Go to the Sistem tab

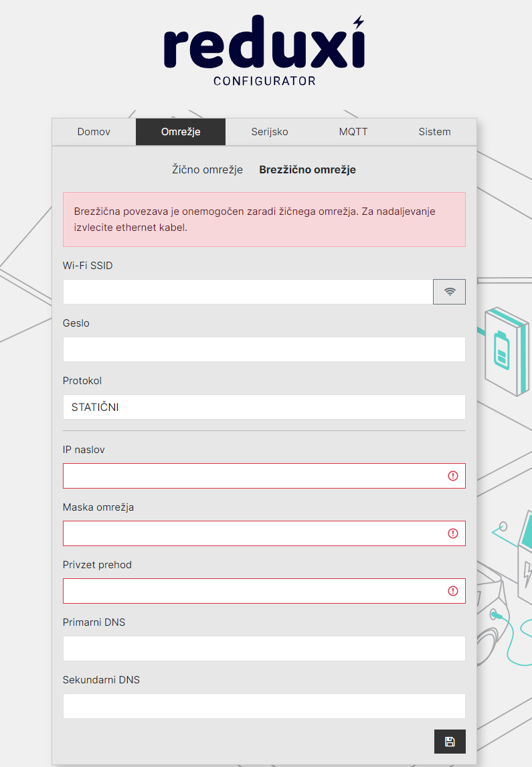[x=434, y=132]
